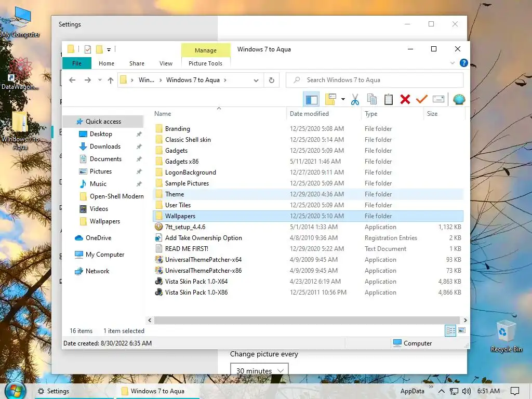Open Documents in the navigation pane
Viewport: 532px width, 399px height.
click(105, 159)
